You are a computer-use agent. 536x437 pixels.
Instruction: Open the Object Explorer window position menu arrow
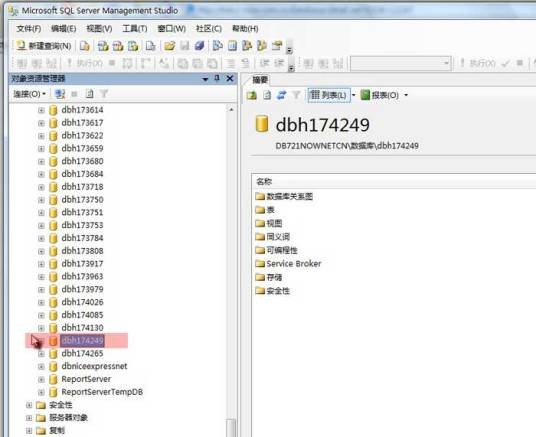pyautogui.click(x=205, y=79)
